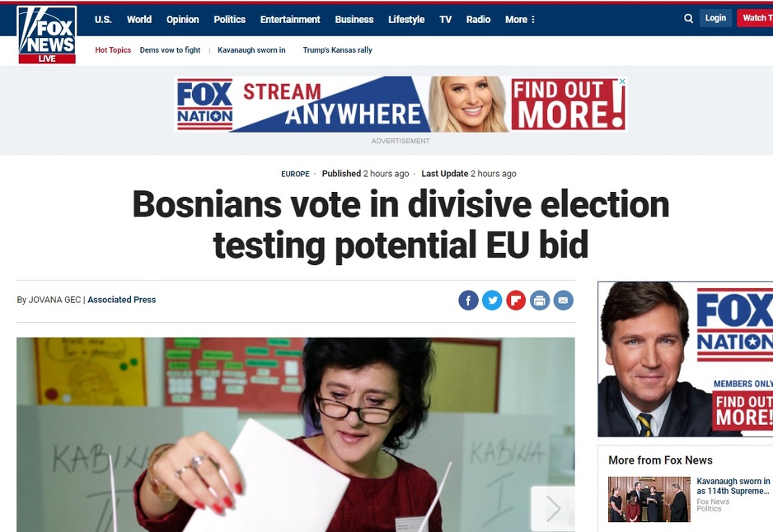This screenshot has width=773, height=532.
Task: Share article on Facebook icon
Action: coord(468,300)
